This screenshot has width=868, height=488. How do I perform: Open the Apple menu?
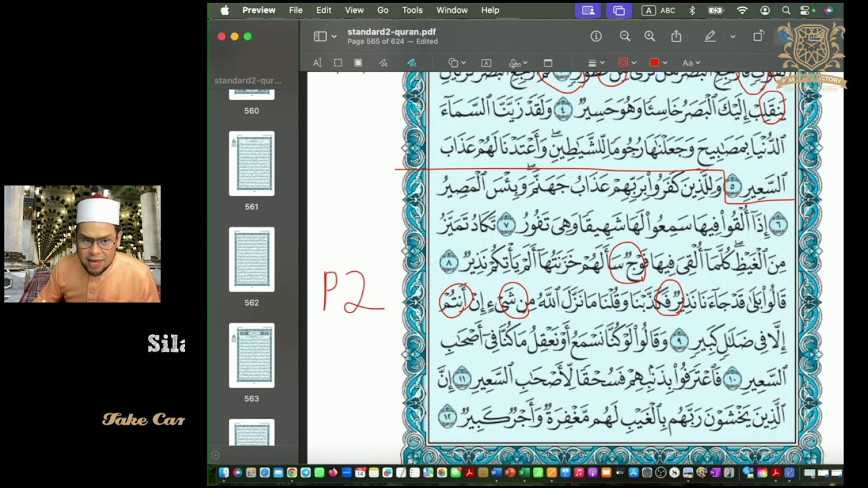[x=225, y=10]
